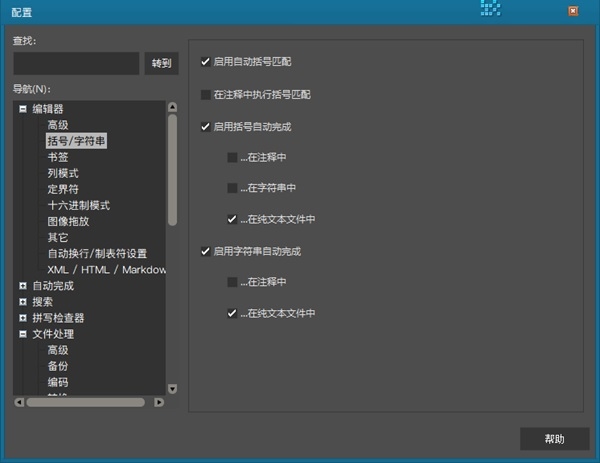Click the 自动完成 tree label
Screen dimensions: 600x463
coord(53,286)
